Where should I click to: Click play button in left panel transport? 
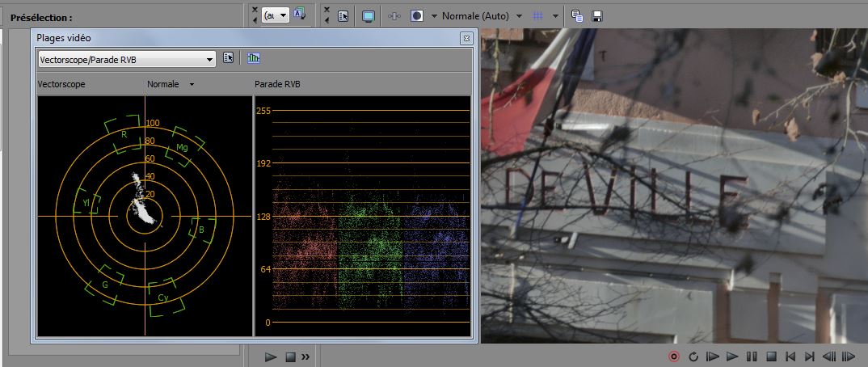tap(271, 357)
